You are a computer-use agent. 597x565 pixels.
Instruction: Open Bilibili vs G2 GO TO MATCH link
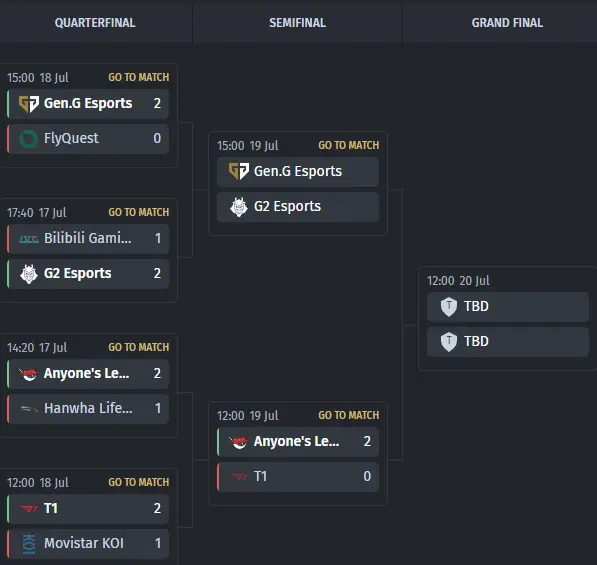pyautogui.click(x=139, y=212)
